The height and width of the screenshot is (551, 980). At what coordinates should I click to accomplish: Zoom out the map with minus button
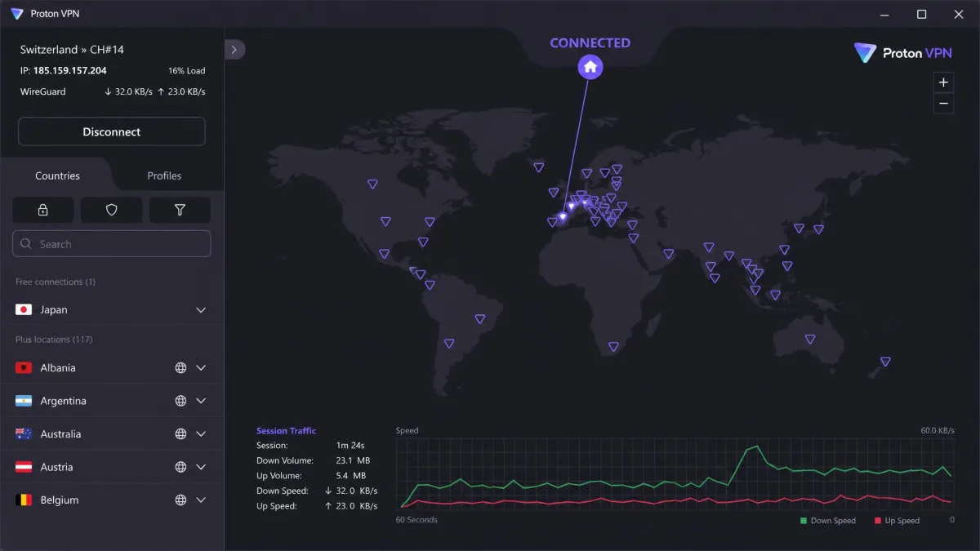tap(943, 103)
